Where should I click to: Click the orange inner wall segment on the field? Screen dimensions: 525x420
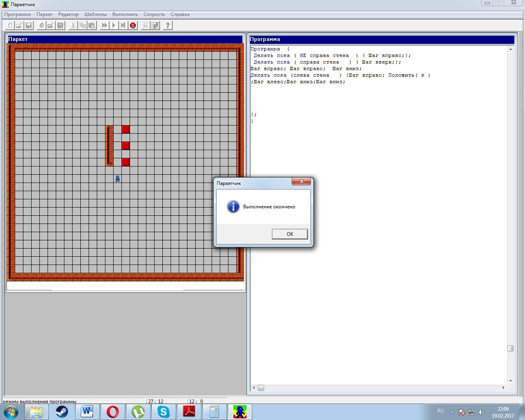(x=109, y=146)
